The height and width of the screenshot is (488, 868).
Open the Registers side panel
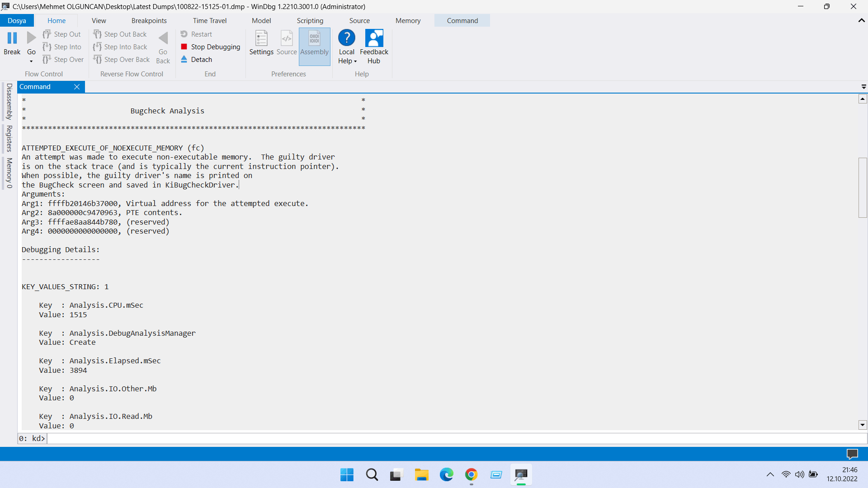pos(9,138)
